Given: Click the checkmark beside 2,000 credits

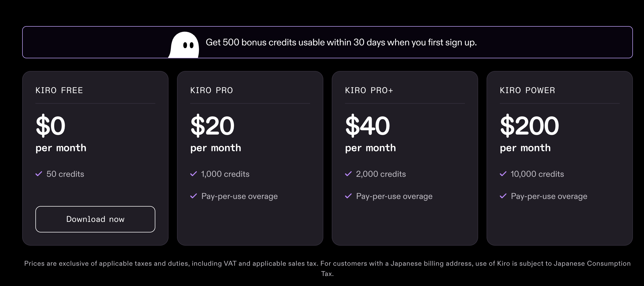Looking at the screenshot, I should coord(348,174).
